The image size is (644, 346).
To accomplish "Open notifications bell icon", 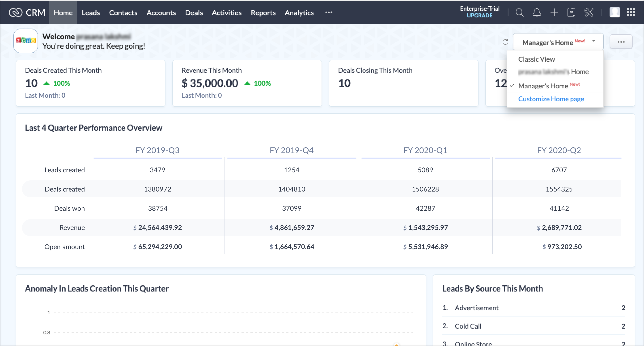I will [536, 13].
